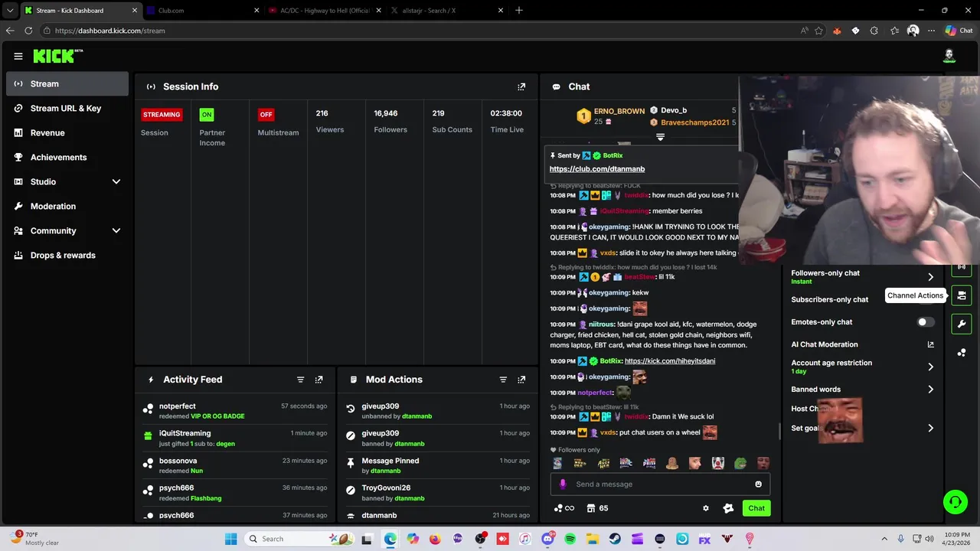Filter the Mod Actions list
Viewport: 980px width, 551px height.
[x=503, y=380]
